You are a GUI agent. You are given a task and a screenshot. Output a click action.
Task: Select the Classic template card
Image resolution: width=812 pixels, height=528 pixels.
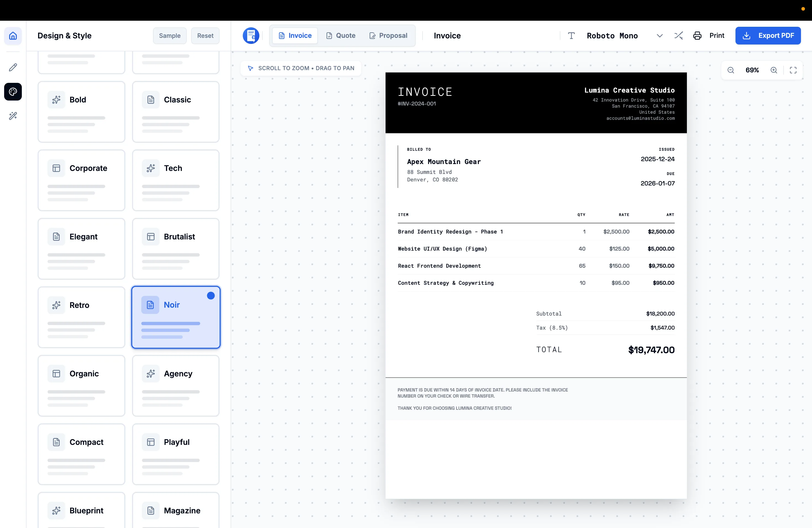(x=176, y=112)
